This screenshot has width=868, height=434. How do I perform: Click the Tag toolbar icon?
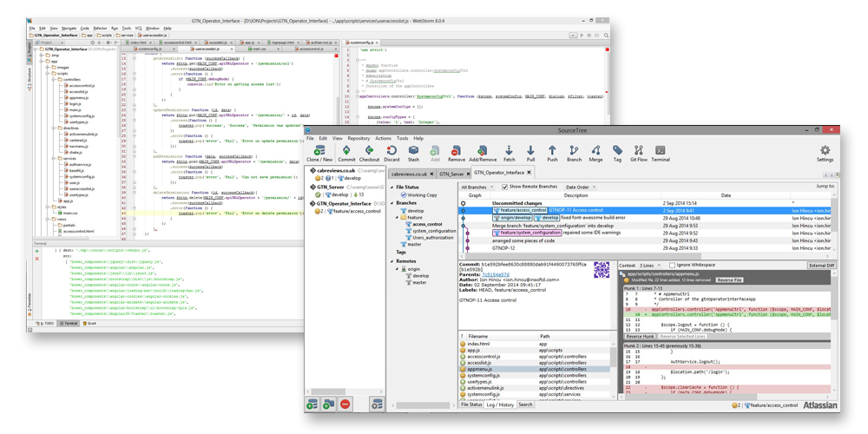click(617, 154)
